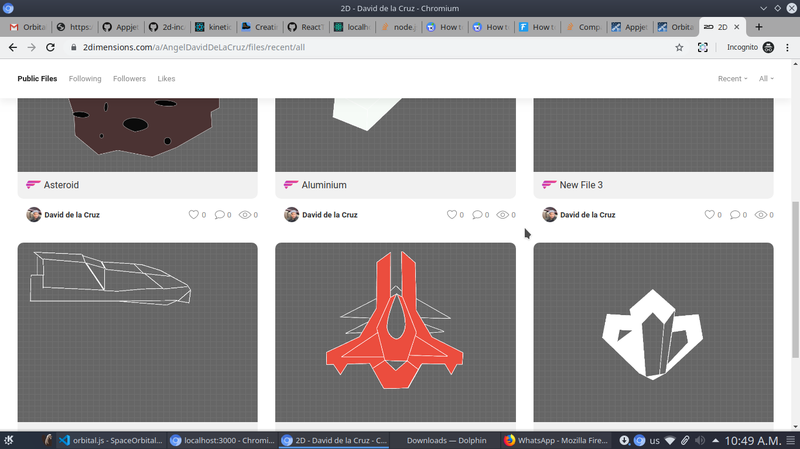Bookmark this page with the star icon
800x449 pixels.
(x=680, y=47)
